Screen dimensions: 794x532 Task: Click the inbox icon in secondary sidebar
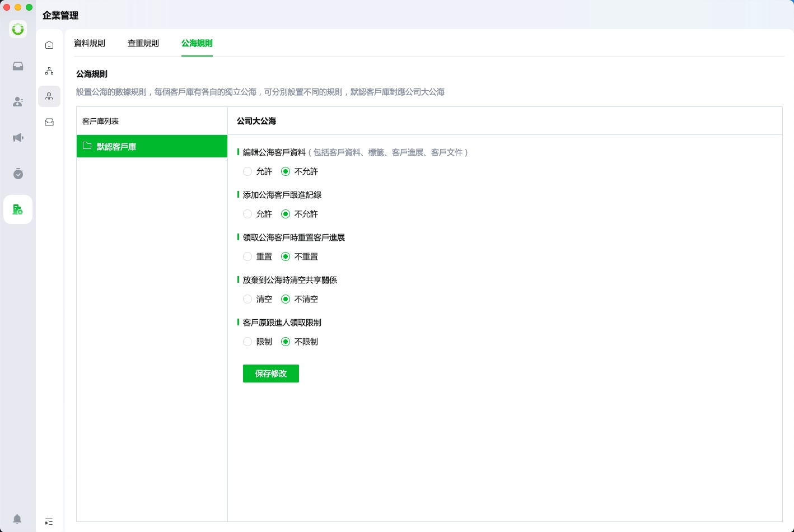point(49,122)
